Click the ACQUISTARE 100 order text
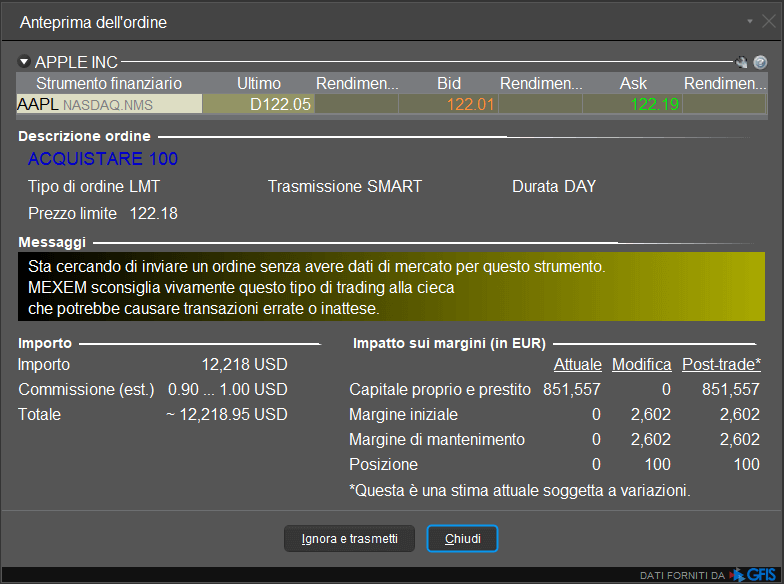Image resolution: width=784 pixels, height=584 pixels. point(103,159)
